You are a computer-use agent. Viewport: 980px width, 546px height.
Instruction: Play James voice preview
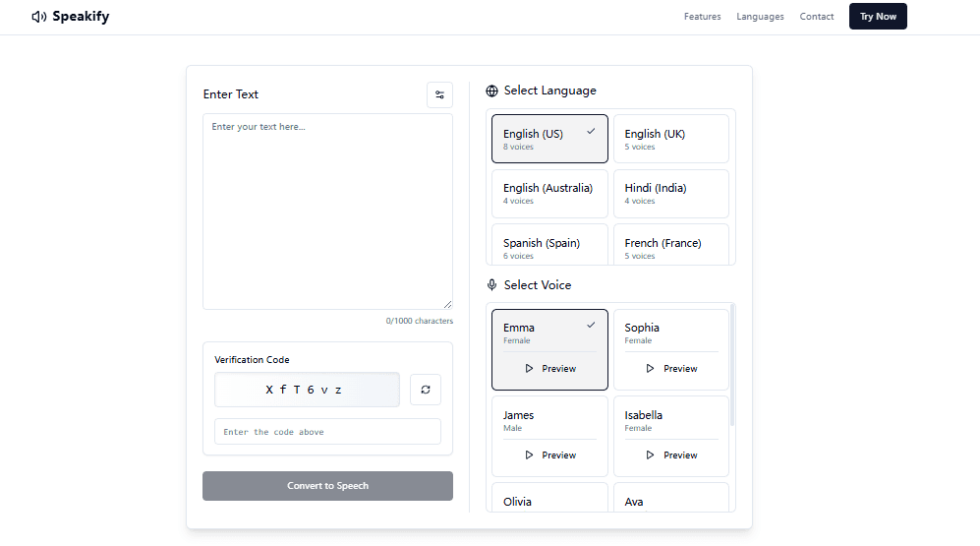(549, 455)
